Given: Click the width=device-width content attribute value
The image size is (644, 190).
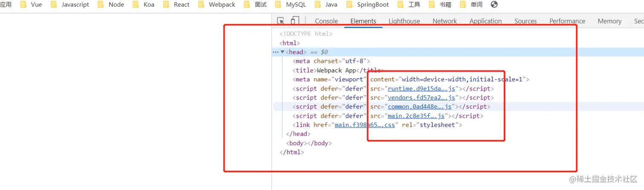Looking at the screenshot, I should click(462, 79).
